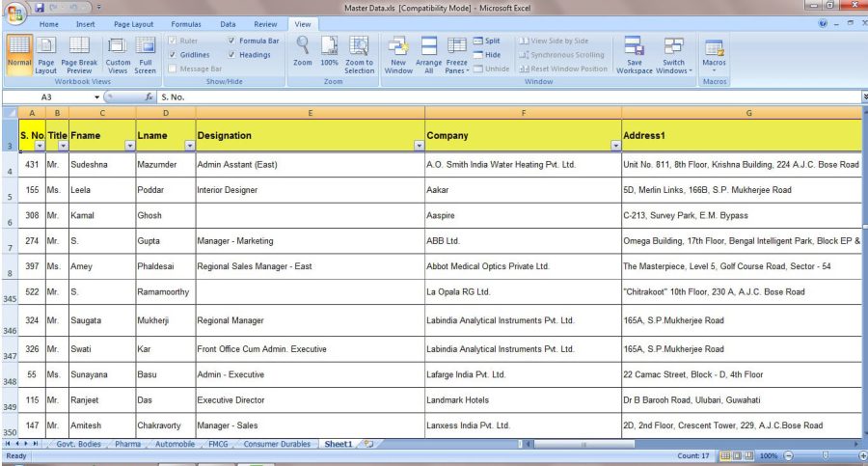
Task: Click Split window button
Action: click(x=487, y=41)
